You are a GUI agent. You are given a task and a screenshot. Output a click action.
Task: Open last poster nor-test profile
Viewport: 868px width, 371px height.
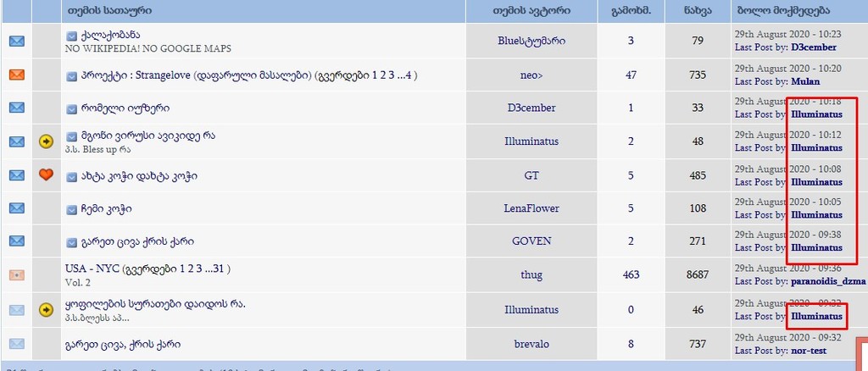pyautogui.click(x=809, y=351)
